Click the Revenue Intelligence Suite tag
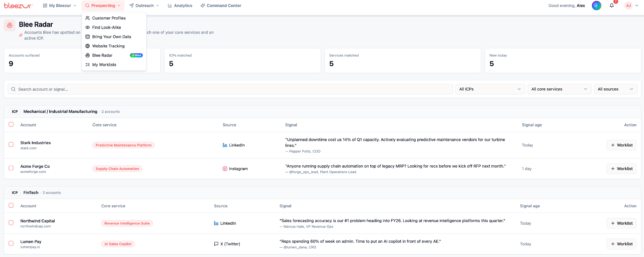644x257 pixels. point(127,223)
